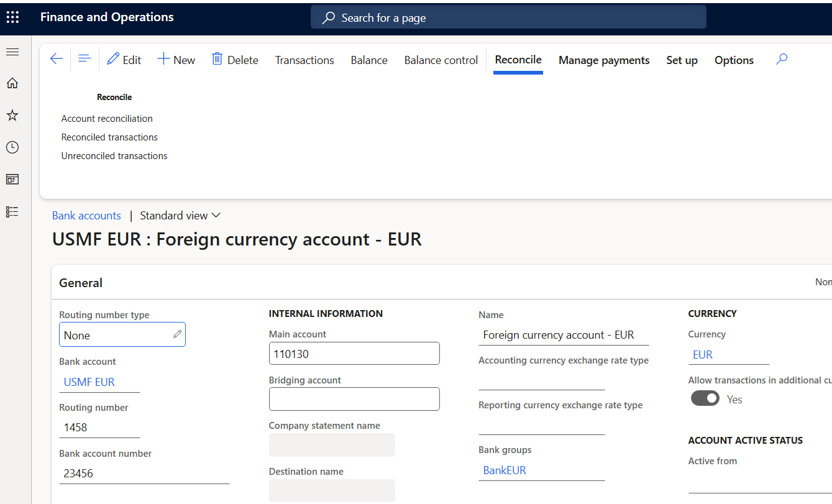Click the Main account input field
This screenshot has height=504, width=832.
click(354, 354)
